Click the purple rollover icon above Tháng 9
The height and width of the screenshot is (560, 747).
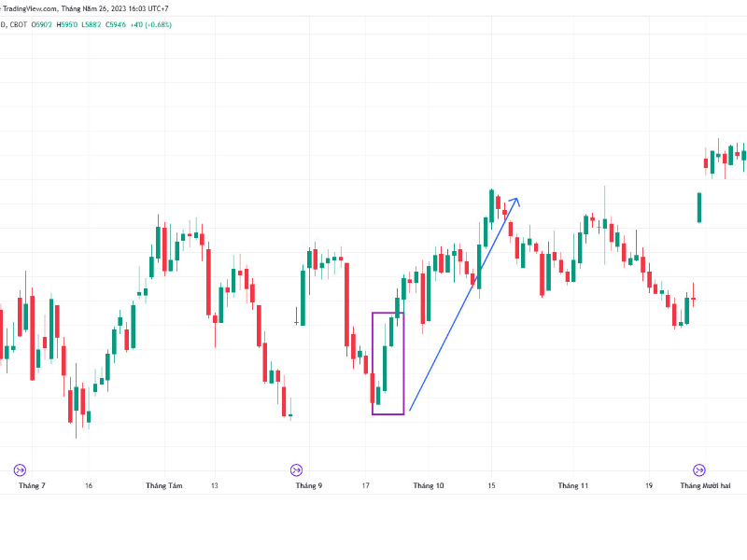coord(297,470)
